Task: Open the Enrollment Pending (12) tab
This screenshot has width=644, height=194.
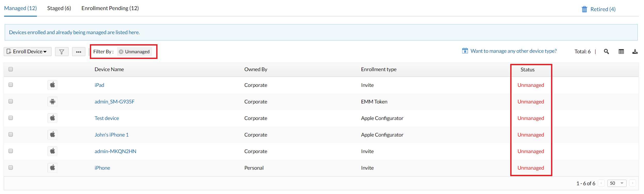Action: (110, 8)
